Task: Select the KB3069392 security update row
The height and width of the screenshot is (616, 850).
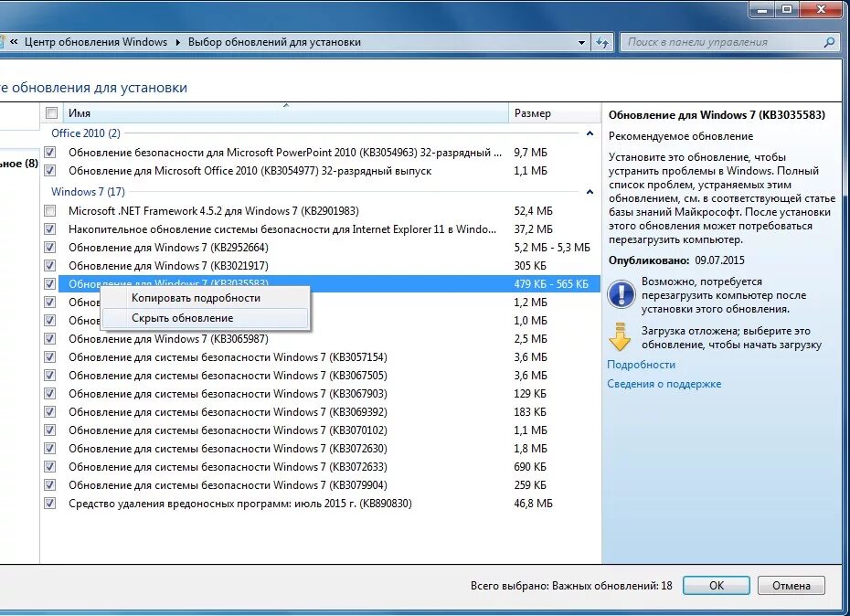Action: pyautogui.click(x=329, y=412)
